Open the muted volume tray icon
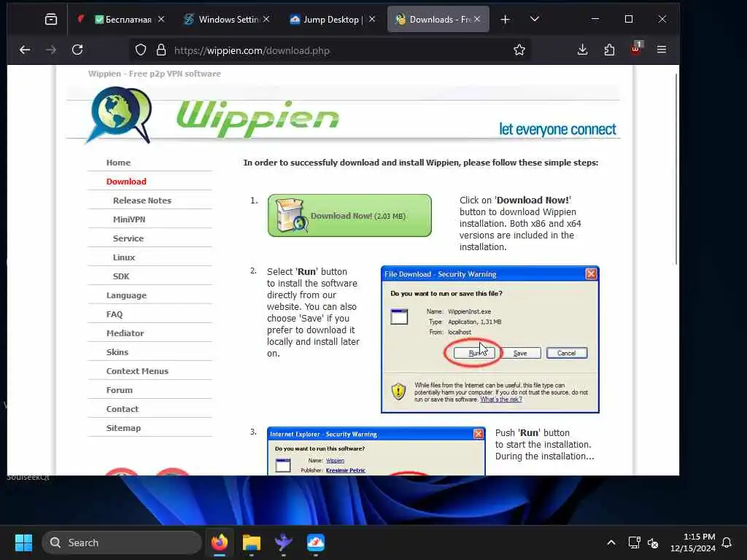The width and height of the screenshot is (747, 560). (x=653, y=542)
